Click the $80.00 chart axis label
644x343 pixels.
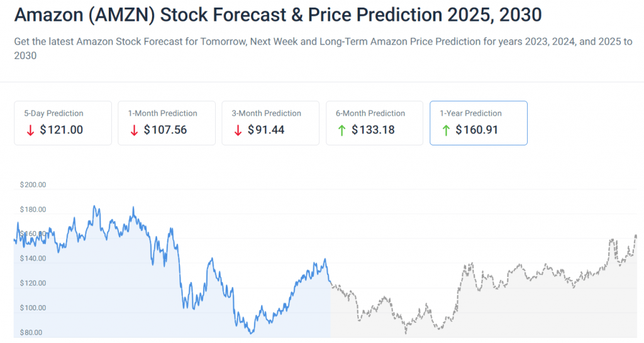tap(31, 332)
